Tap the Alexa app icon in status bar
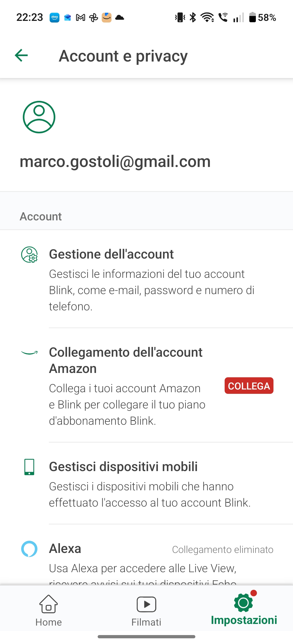Screen dimensions: 293x644 click(x=55, y=18)
